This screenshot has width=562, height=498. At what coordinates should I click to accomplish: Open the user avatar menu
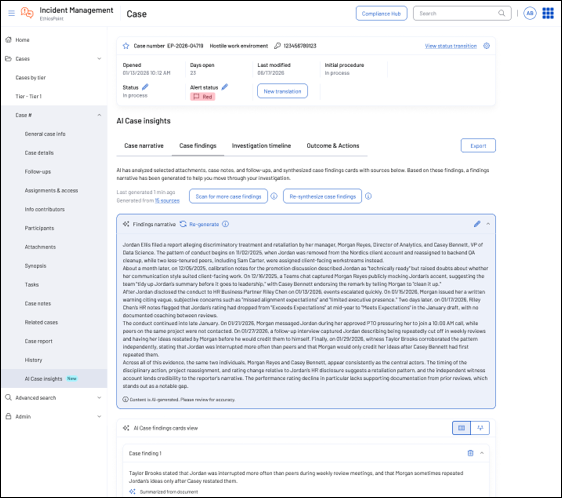(x=530, y=14)
